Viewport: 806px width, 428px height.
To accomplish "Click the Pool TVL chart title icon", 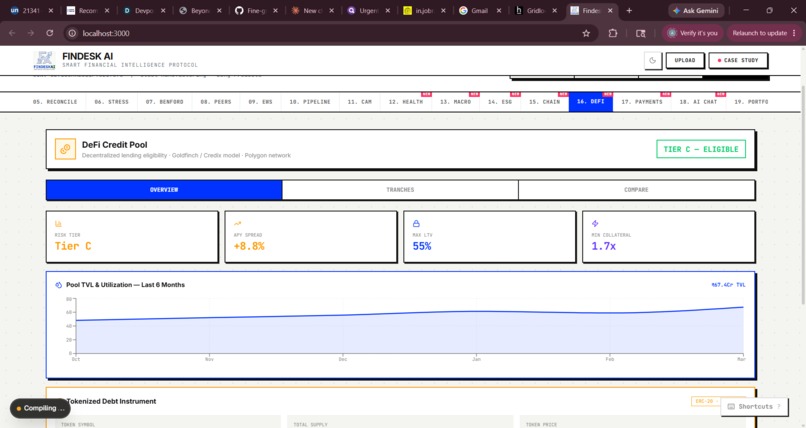I will [59, 285].
